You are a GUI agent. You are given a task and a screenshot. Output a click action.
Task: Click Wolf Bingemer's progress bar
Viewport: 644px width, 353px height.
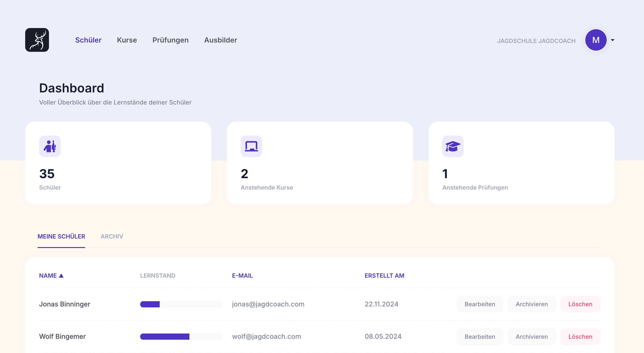pos(181,337)
